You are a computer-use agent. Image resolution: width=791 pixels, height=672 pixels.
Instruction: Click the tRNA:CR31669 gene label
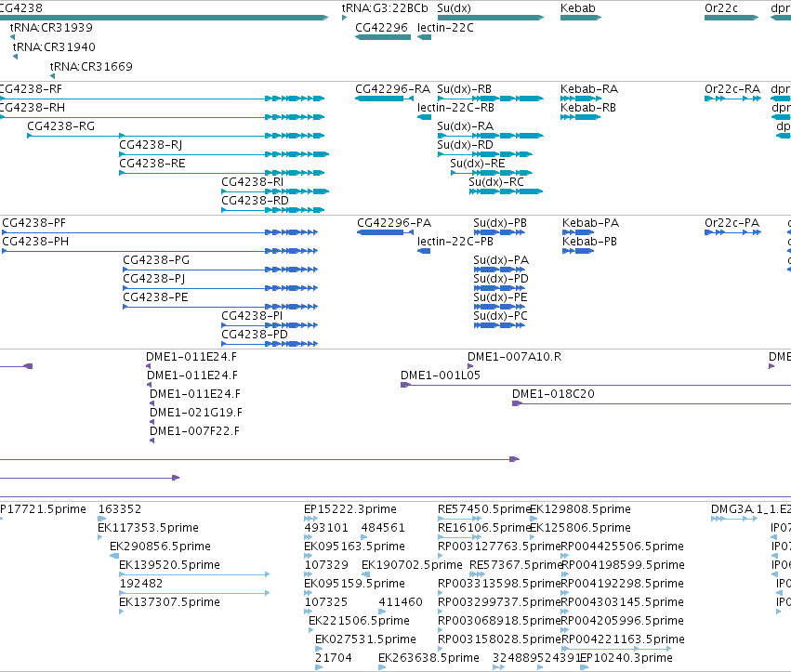pos(91,66)
